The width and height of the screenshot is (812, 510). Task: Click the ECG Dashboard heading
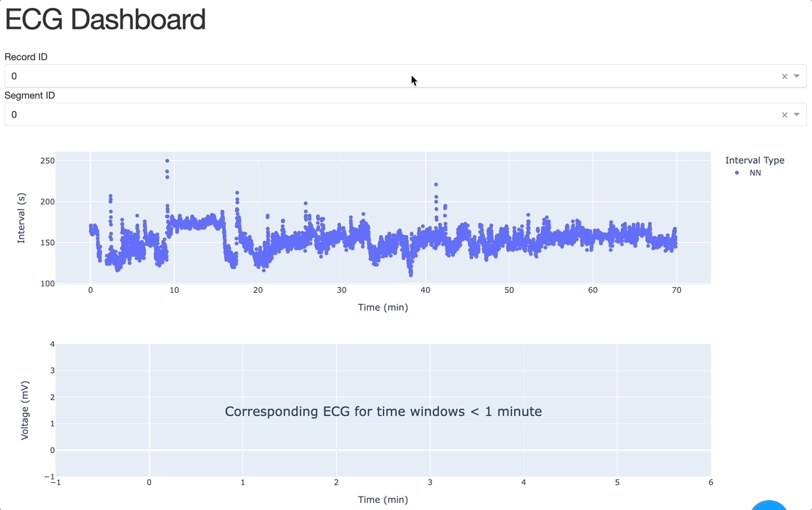click(x=105, y=19)
